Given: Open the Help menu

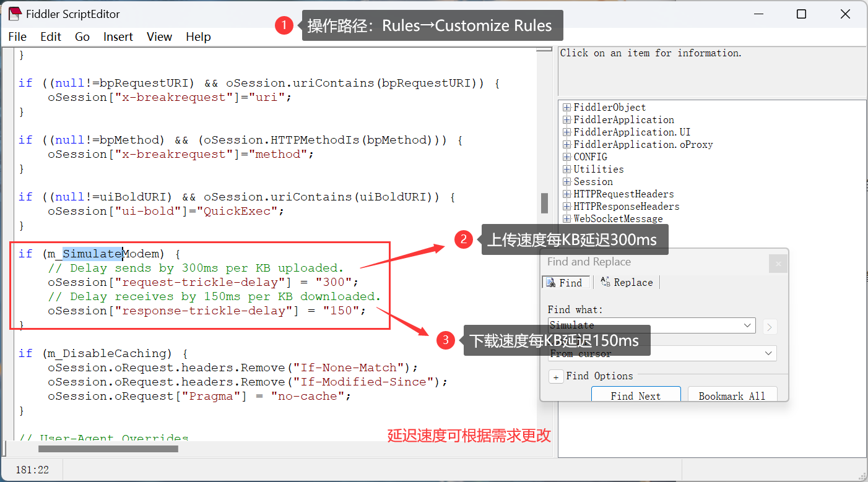Looking at the screenshot, I should pos(198,37).
